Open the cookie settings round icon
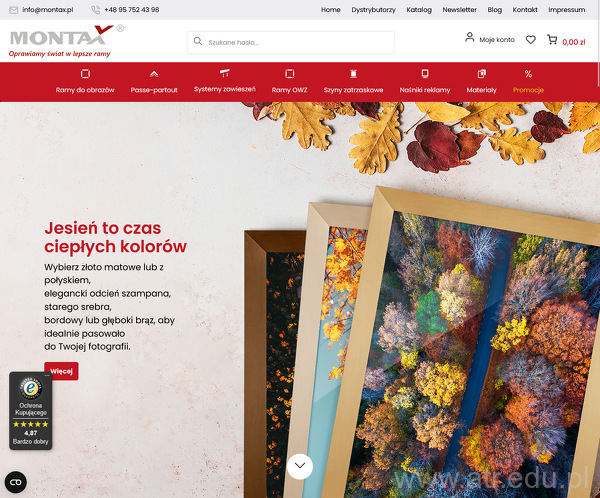Screen dimensions: 600x498 tap(16, 482)
